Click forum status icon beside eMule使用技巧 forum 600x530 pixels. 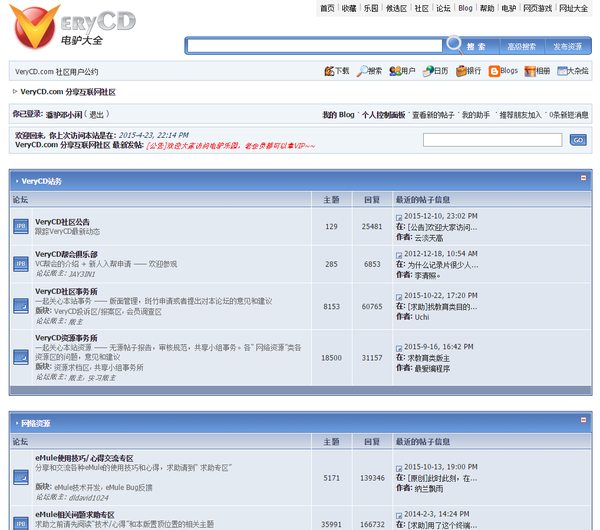[21, 477]
